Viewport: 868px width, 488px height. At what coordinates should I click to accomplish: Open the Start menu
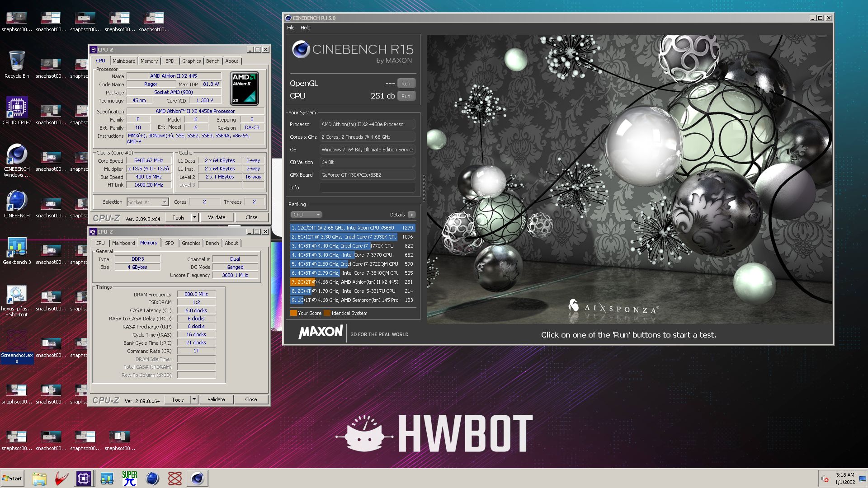click(x=12, y=478)
